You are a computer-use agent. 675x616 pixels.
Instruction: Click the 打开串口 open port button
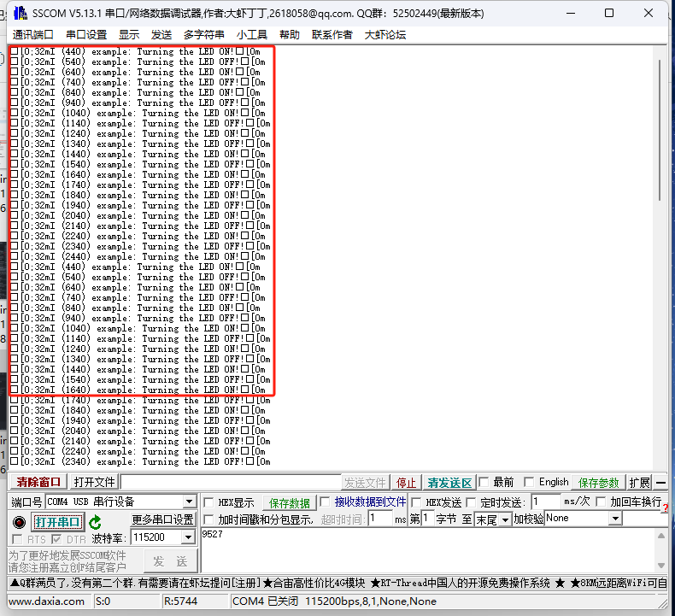tap(58, 522)
